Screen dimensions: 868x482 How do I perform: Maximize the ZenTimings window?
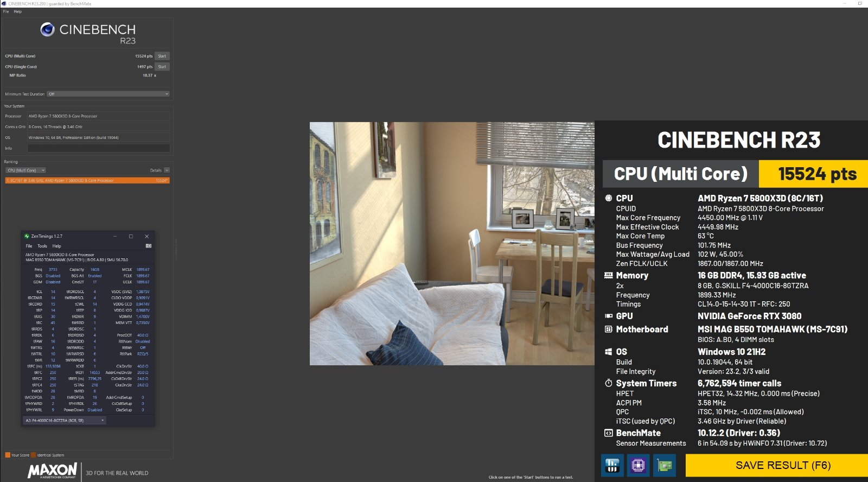point(131,236)
